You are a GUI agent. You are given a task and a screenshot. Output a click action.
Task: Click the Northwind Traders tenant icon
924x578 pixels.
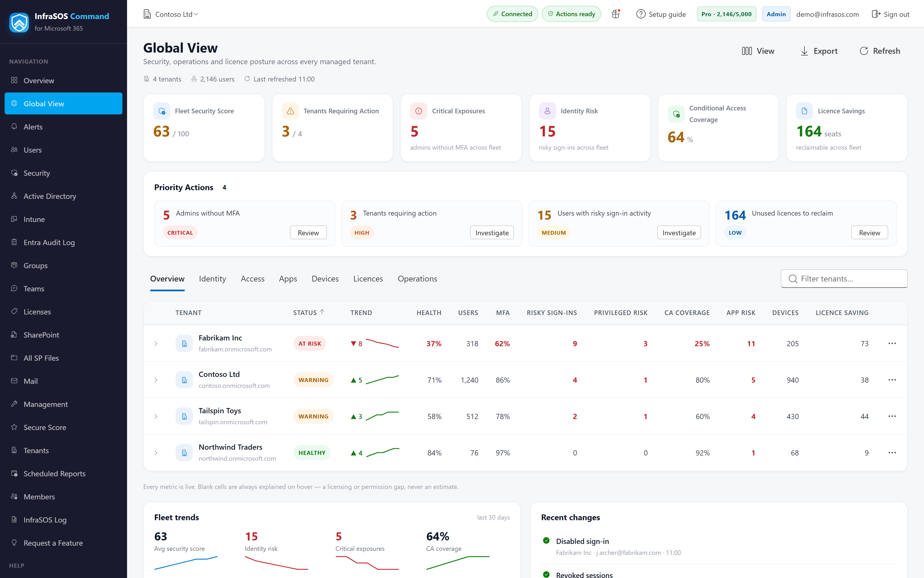point(184,453)
